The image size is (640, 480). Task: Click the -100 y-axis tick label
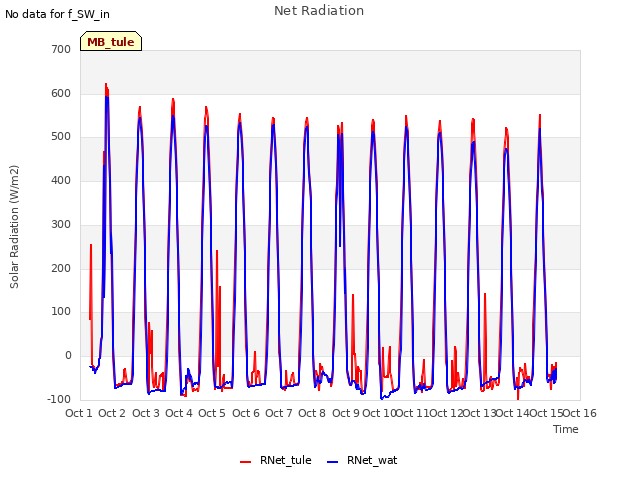point(59,399)
